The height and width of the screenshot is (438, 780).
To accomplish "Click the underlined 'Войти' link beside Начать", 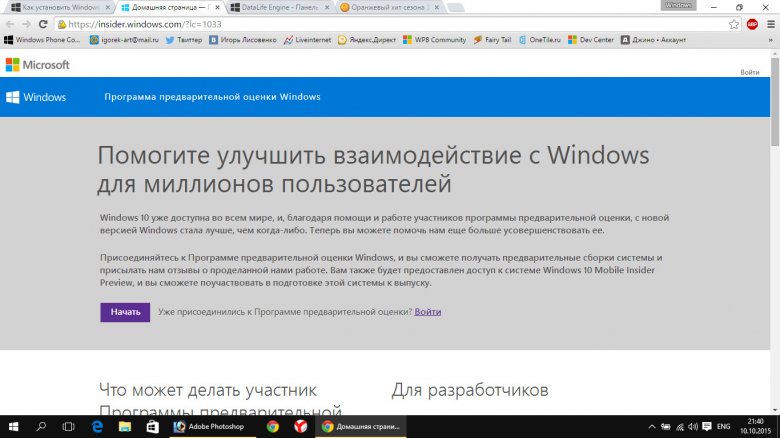I will 428,312.
